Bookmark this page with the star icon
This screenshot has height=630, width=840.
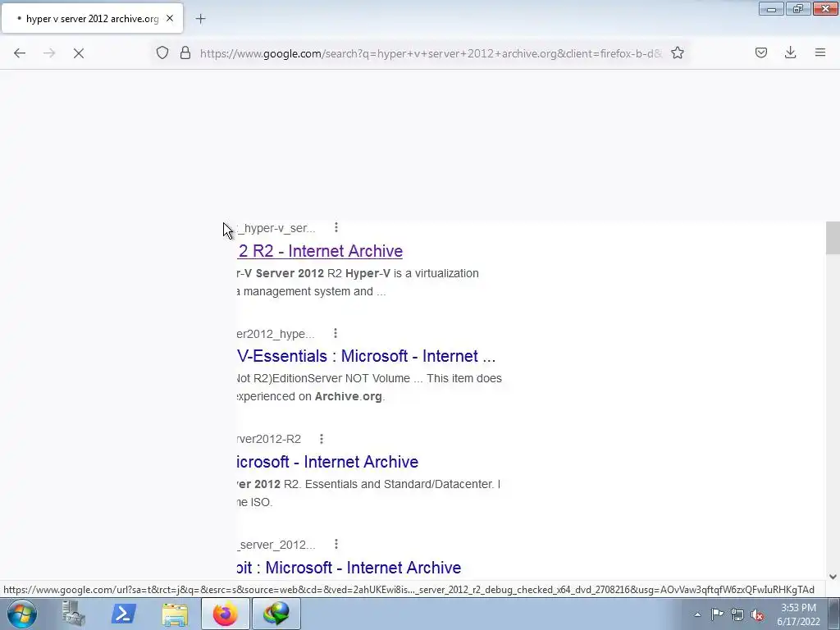click(677, 52)
